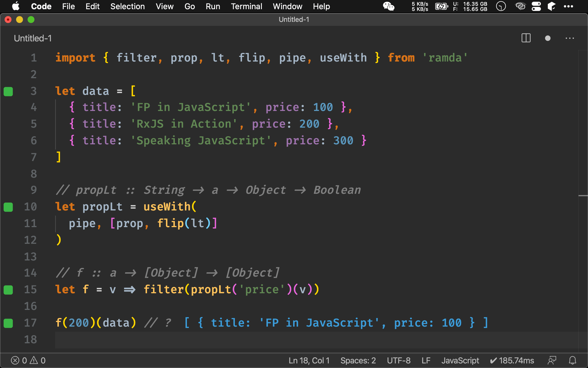
Task: Open the Help menu
Action: [x=321, y=6]
